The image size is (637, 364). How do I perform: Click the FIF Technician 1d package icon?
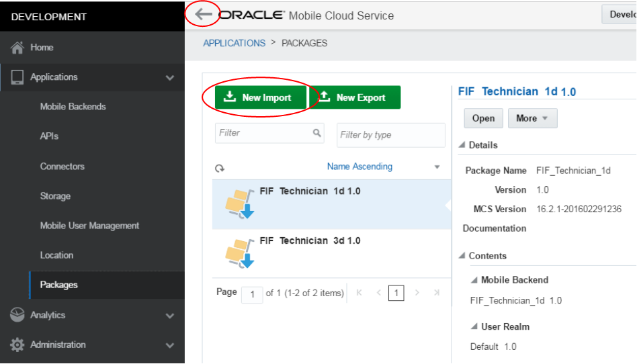pyautogui.click(x=240, y=204)
